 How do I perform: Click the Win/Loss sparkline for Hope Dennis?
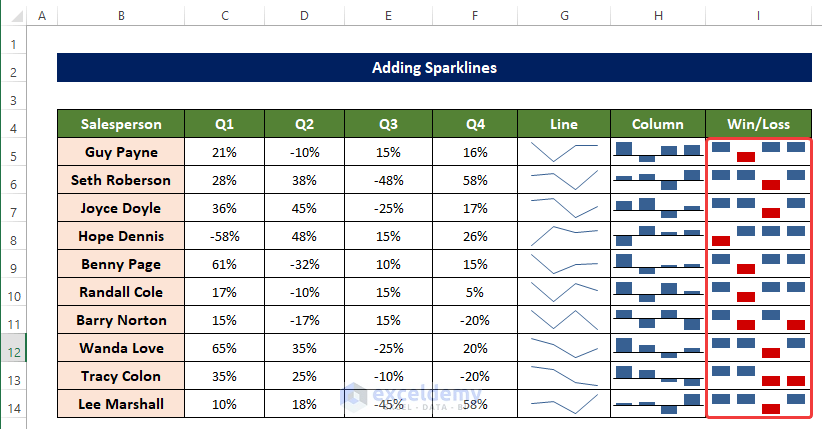click(758, 236)
